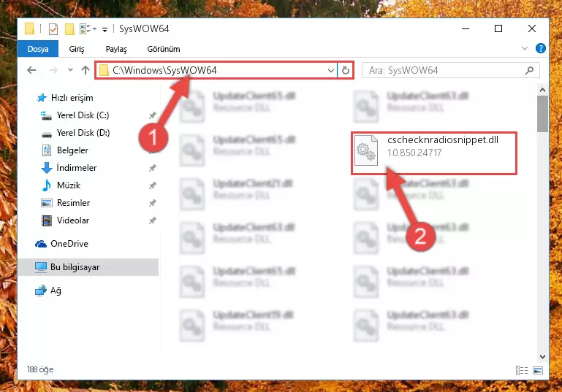
Task: Refresh the SysWOW64 folder view
Action: pyautogui.click(x=345, y=71)
